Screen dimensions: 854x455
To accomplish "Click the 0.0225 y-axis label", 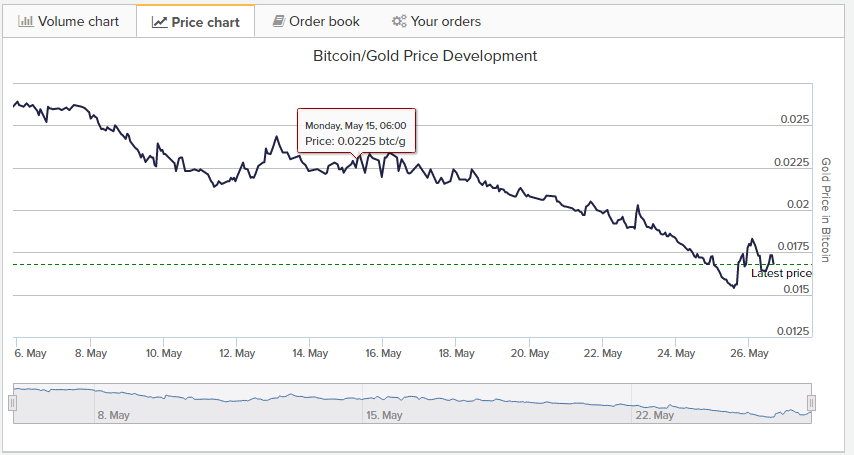I will pos(791,162).
